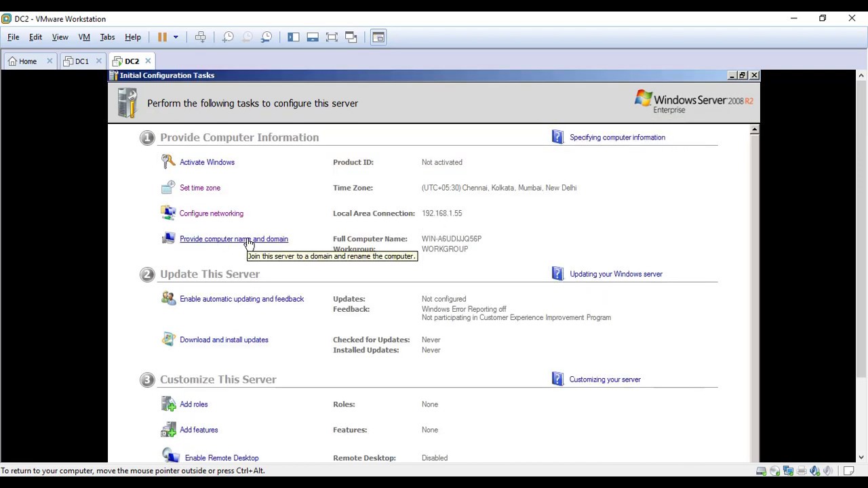This screenshot has height=488, width=868.
Task: Click the Enable Remote Desktop icon
Action: coord(171,457)
